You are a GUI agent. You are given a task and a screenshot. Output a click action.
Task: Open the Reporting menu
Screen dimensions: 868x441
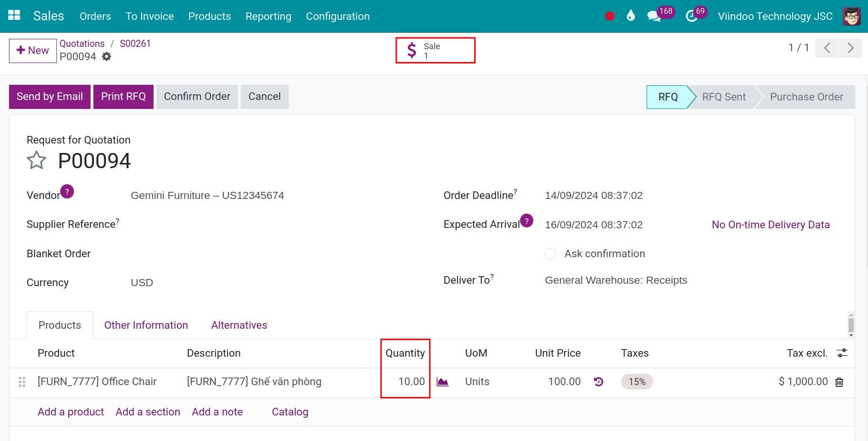(x=268, y=16)
